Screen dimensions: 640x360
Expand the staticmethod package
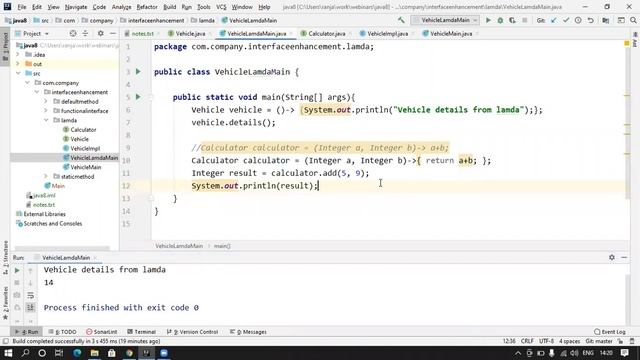pyautogui.click(x=46, y=176)
